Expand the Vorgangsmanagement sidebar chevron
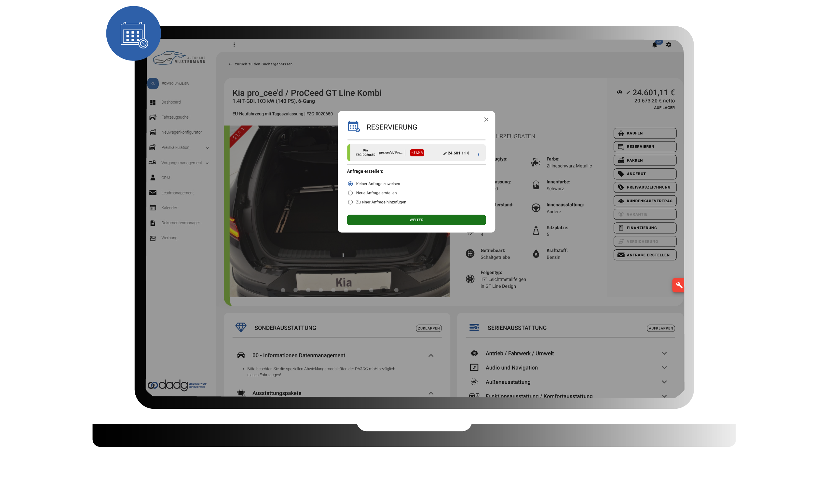This screenshot has height=504, width=828. (207, 163)
